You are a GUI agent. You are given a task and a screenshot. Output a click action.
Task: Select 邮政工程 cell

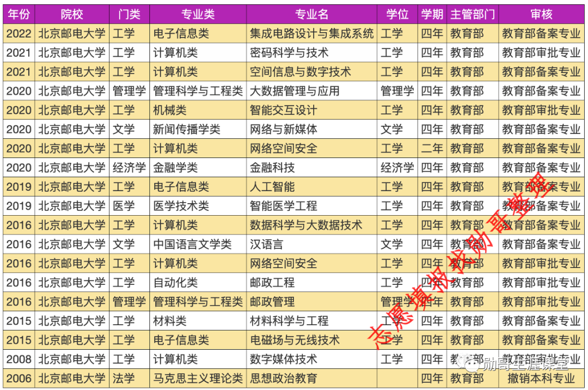(x=311, y=283)
